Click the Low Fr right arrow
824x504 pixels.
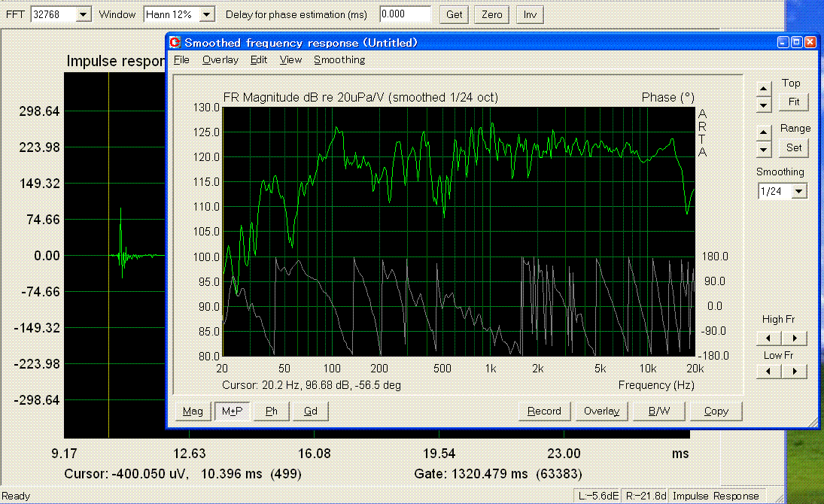[794, 372]
